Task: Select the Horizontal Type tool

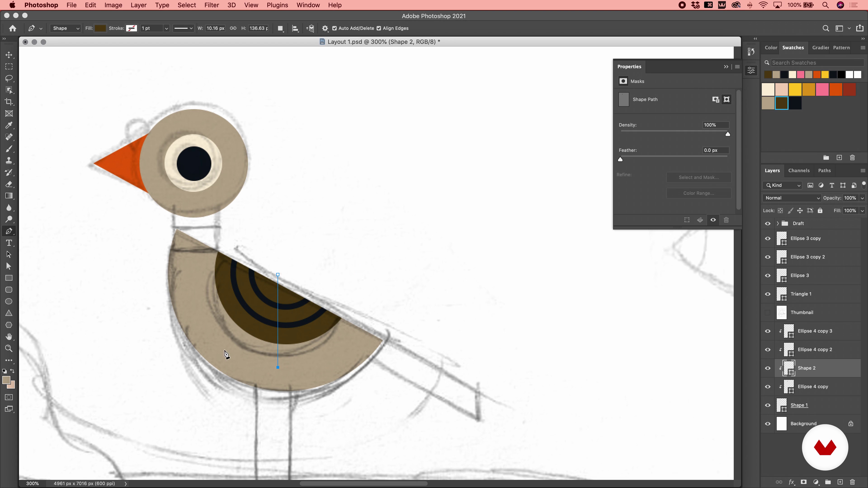Action: click(9, 243)
